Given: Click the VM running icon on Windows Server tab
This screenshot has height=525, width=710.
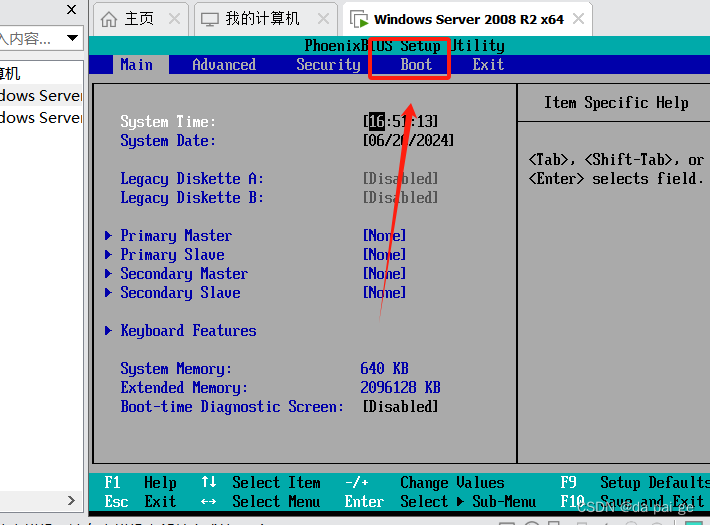Looking at the screenshot, I should coord(359,19).
